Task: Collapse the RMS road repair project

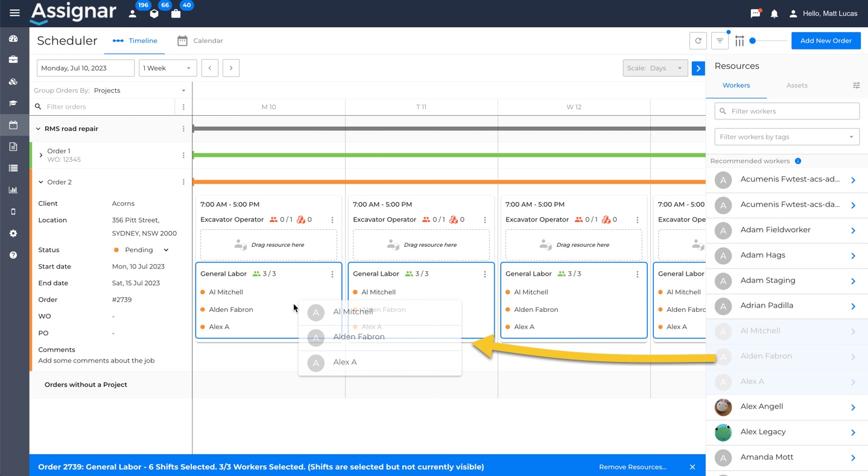Action: (x=38, y=129)
